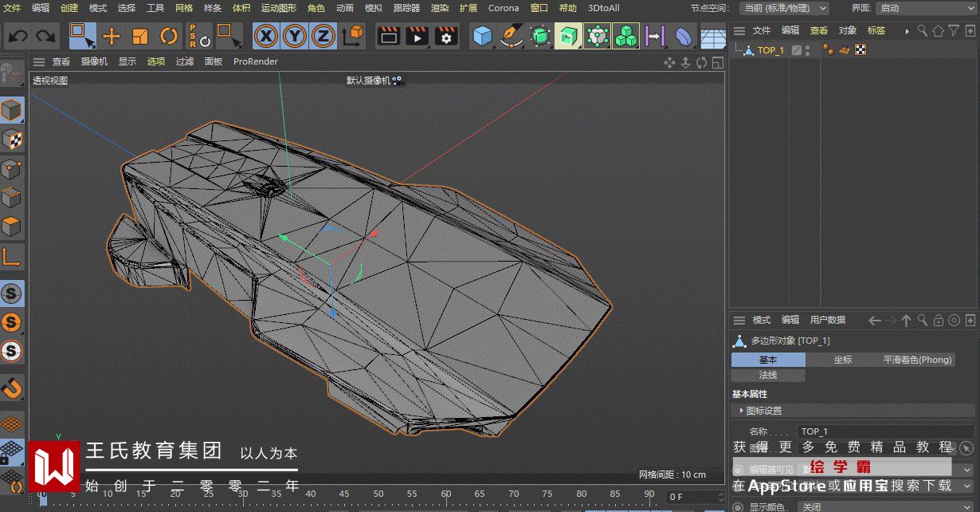Select the Spline Pen tool
The width and height of the screenshot is (980, 512).
(511, 36)
